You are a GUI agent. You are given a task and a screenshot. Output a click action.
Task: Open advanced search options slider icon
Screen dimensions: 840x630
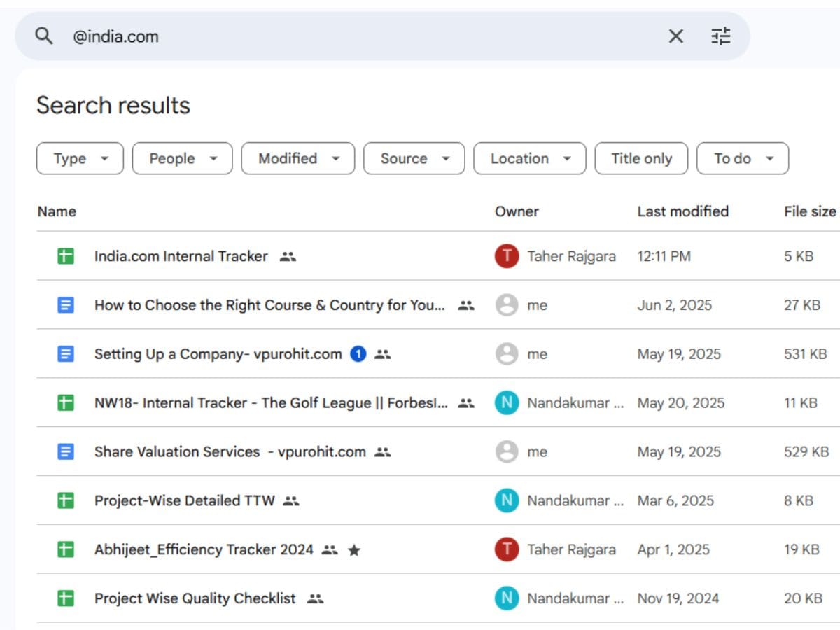[721, 36]
